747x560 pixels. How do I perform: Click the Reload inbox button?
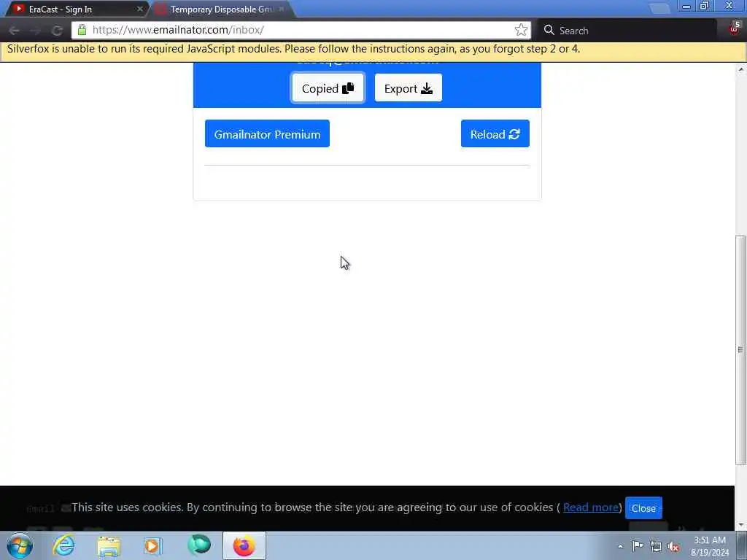click(x=495, y=134)
